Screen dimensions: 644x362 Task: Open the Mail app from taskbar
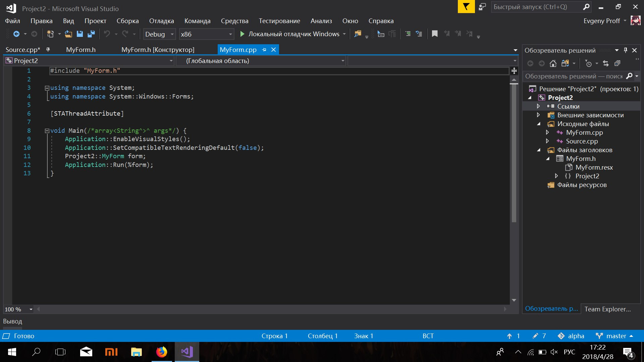pos(86,352)
